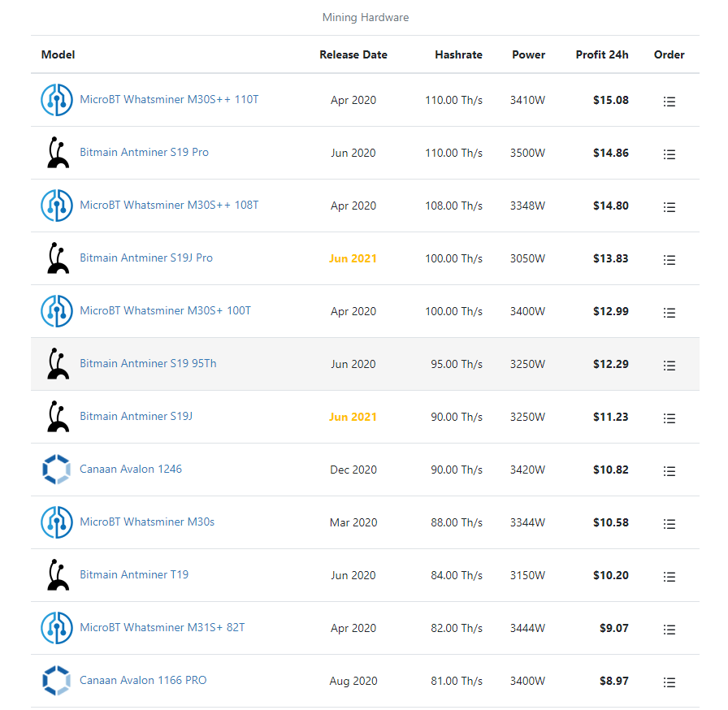Click the Canaan logo beside Avalon 1246

point(57,470)
